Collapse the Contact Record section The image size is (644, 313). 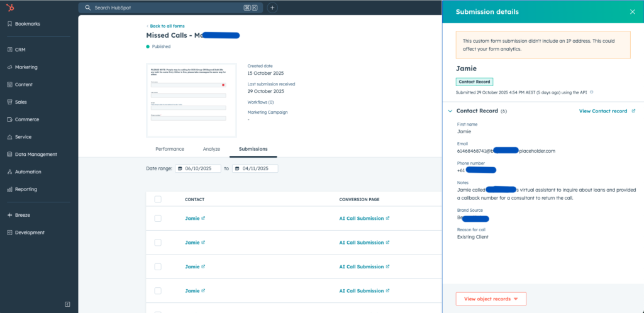(450, 111)
